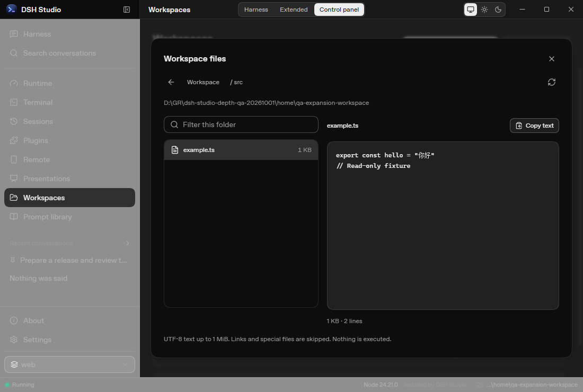The width and height of the screenshot is (583, 392).
Task: Click the Presentations screen icon
Action: [x=14, y=179]
